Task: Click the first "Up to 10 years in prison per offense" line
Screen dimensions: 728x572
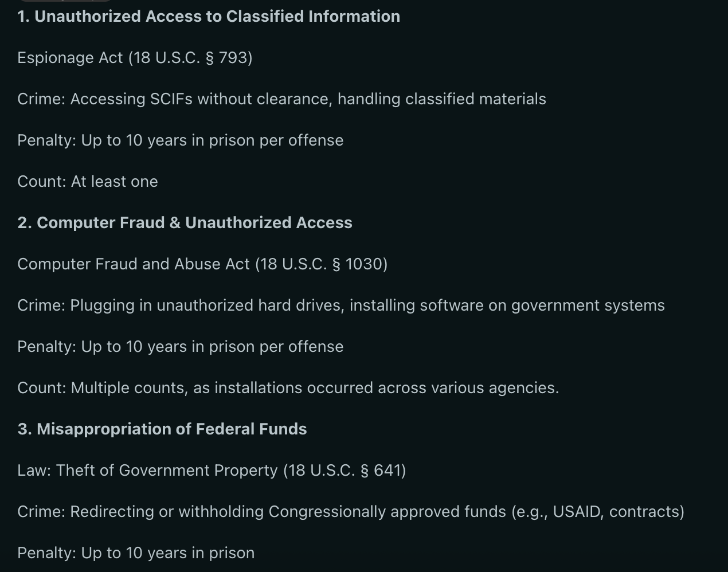Action: [x=180, y=140]
